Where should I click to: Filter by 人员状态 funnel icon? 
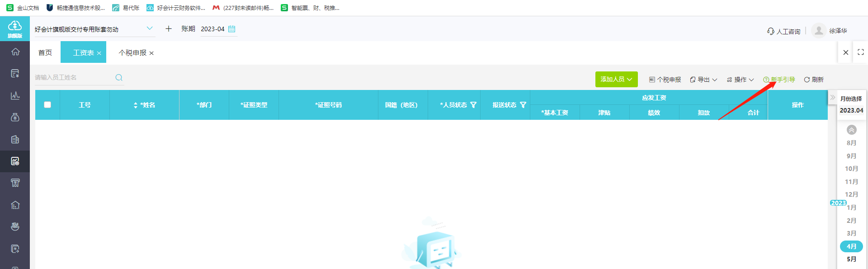click(473, 105)
